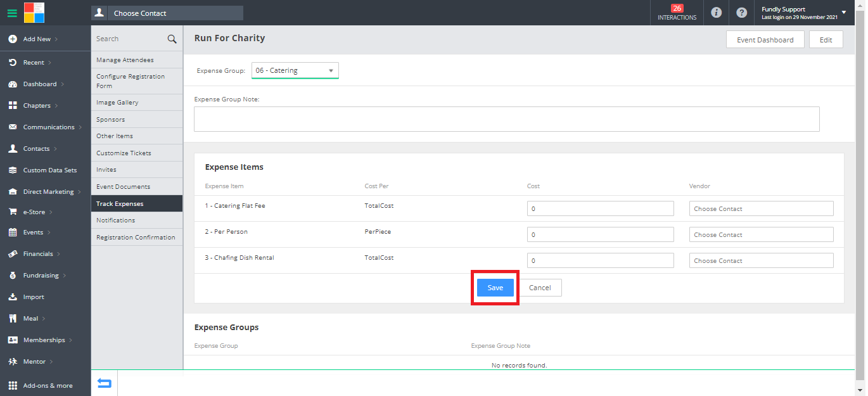Open the help question mark icon
Viewport: 868px width, 396px height.
(741, 13)
